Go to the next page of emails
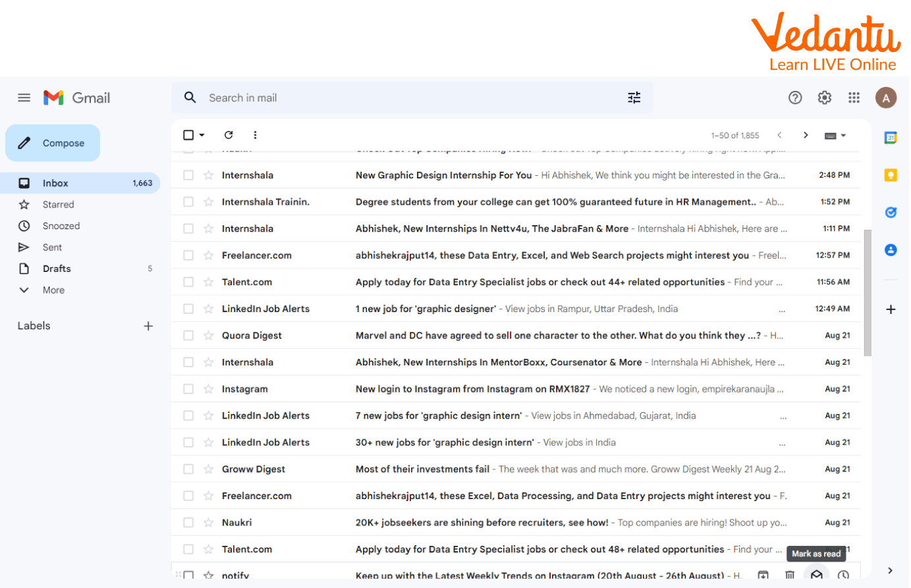911x588 pixels. [805, 135]
